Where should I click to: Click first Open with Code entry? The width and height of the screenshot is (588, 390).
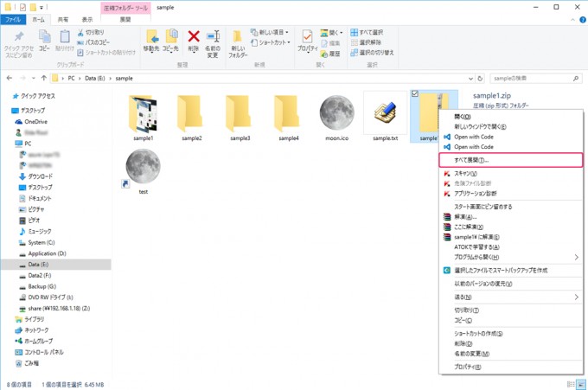tap(511, 137)
